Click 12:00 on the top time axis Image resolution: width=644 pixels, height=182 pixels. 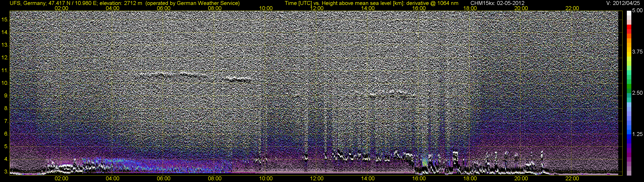(317, 8)
